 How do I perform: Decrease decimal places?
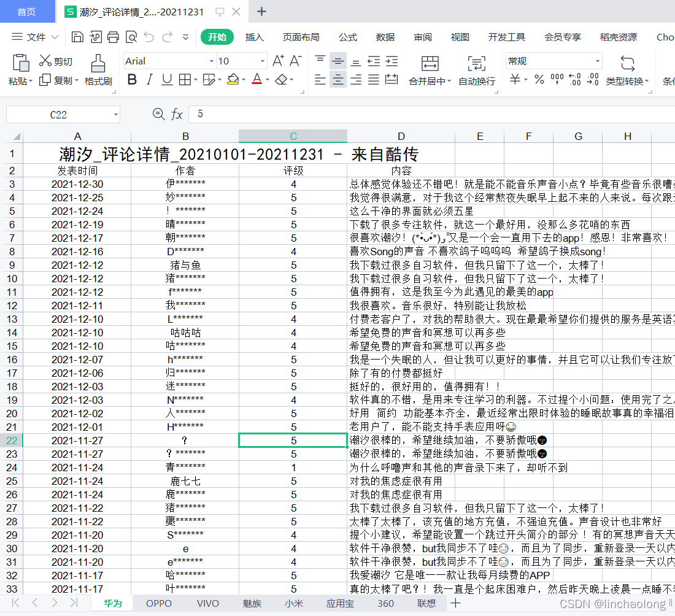(593, 79)
